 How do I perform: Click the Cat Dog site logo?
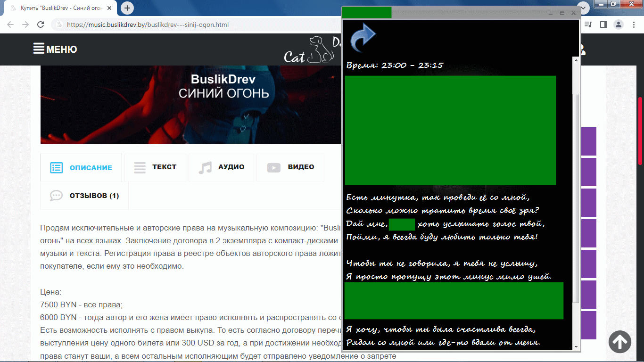coord(311,49)
